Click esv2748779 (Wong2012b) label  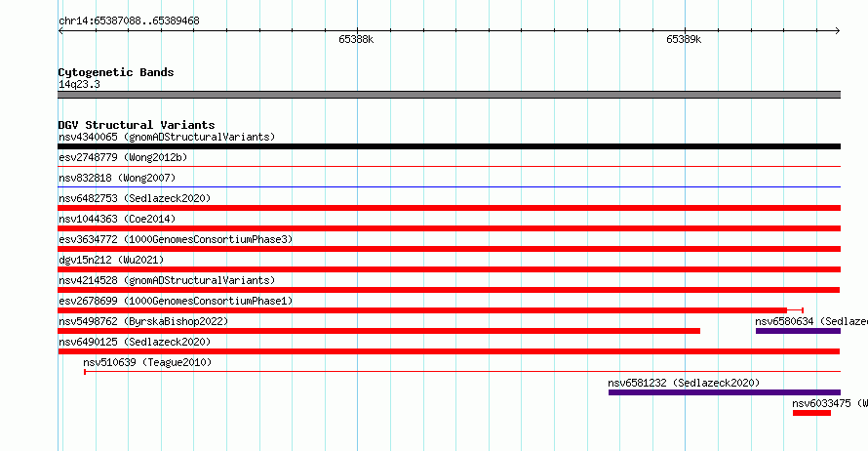pyautogui.click(x=123, y=157)
